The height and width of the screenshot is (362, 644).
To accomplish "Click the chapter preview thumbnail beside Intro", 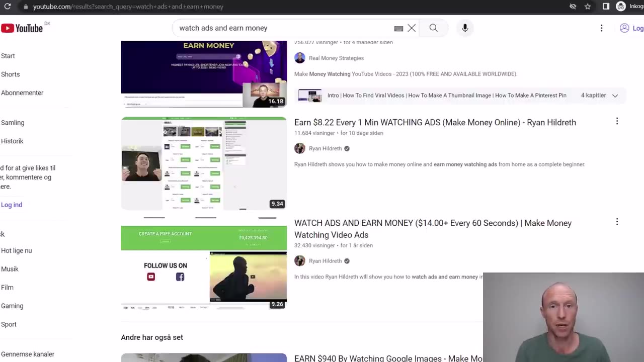I will (x=310, y=96).
